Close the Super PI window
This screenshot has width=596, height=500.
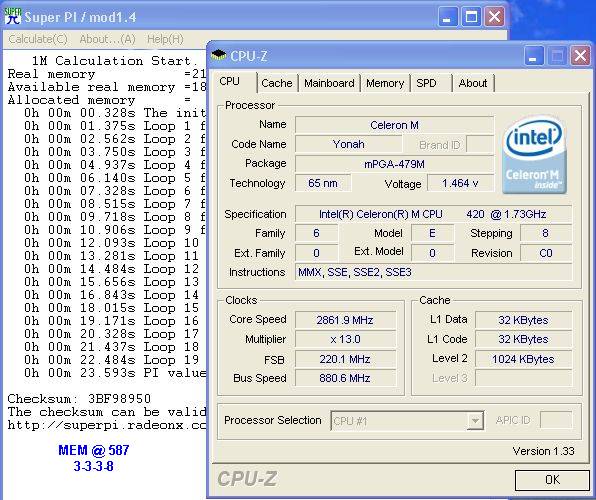click(495, 17)
